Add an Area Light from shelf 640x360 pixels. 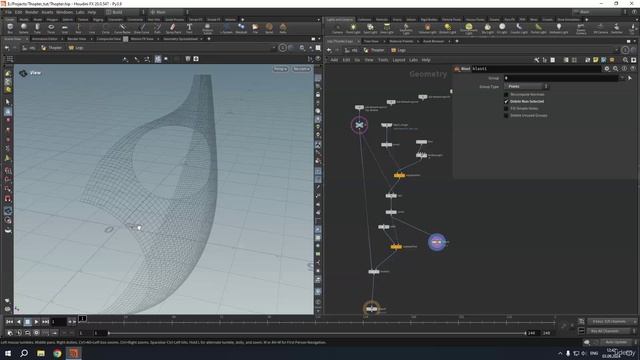click(387, 28)
